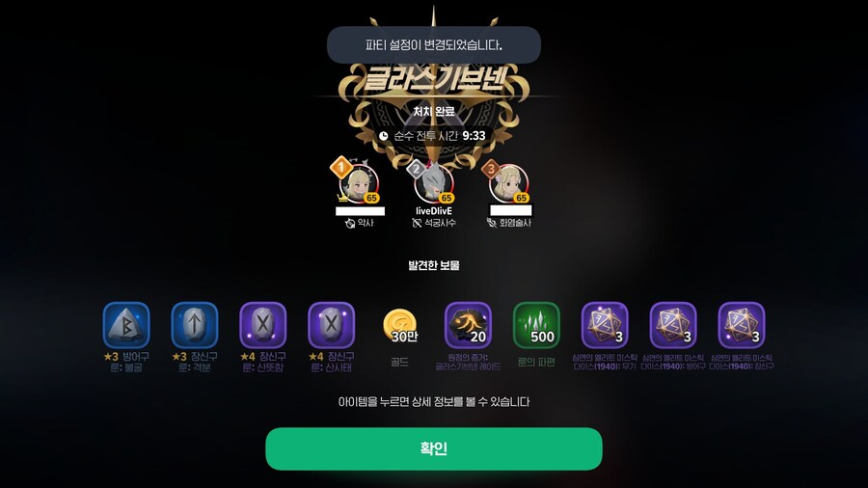Click the 화염술사 class label
The height and width of the screenshot is (488, 868).
[x=515, y=223]
